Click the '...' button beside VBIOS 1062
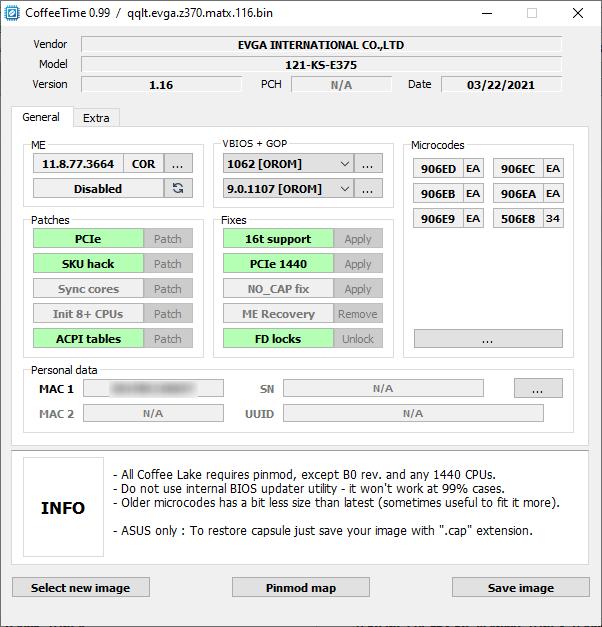Screen dimensions: 602x627 click(x=368, y=164)
